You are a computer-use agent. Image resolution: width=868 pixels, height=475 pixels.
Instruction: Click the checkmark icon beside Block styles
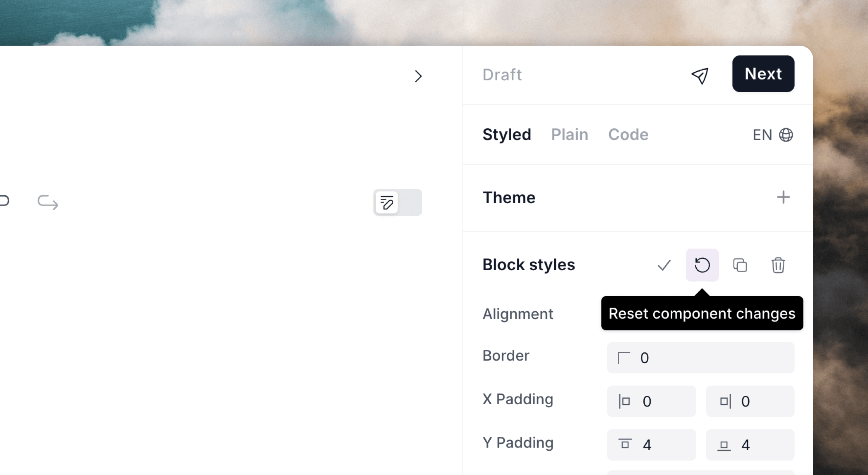pyautogui.click(x=664, y=265)
